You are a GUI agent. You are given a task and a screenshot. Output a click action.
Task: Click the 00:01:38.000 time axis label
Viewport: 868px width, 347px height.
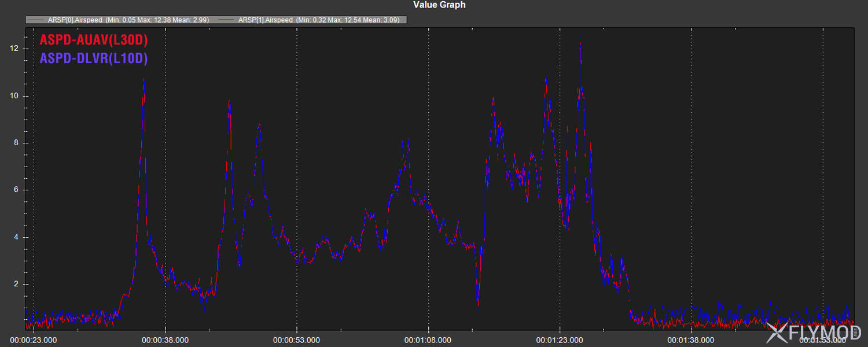pos(691,340)
